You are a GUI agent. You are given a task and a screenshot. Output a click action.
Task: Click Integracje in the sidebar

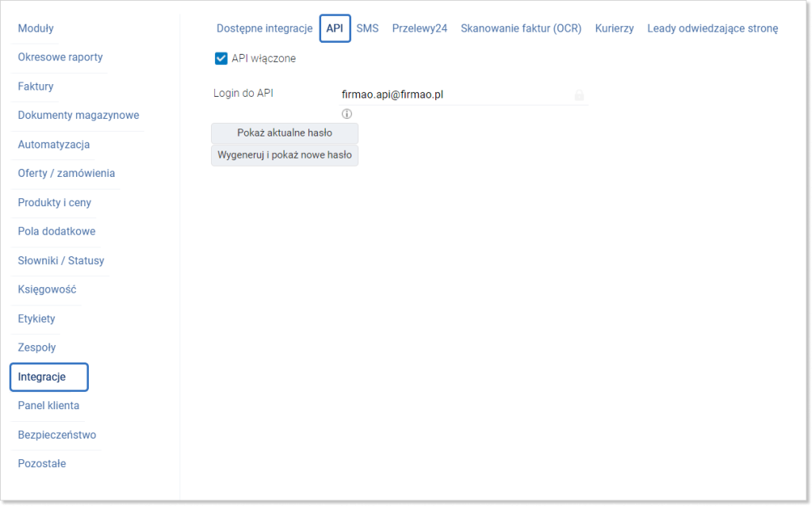point(48,377)
